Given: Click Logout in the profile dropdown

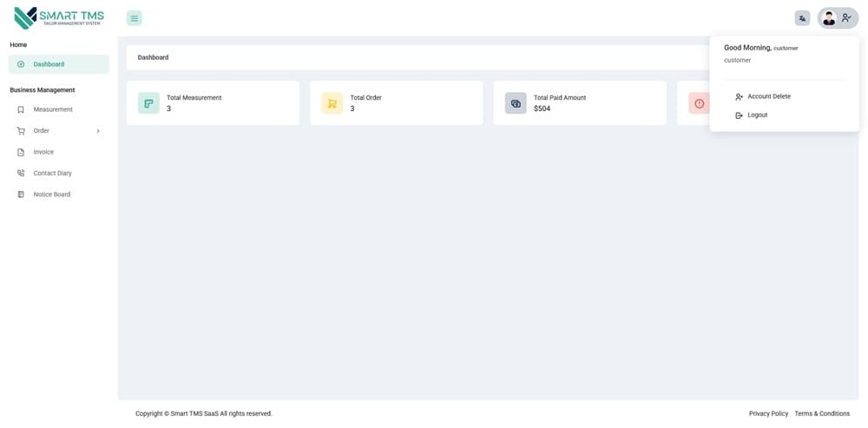Looking at the screenshot, I should [x=757, y=115].
